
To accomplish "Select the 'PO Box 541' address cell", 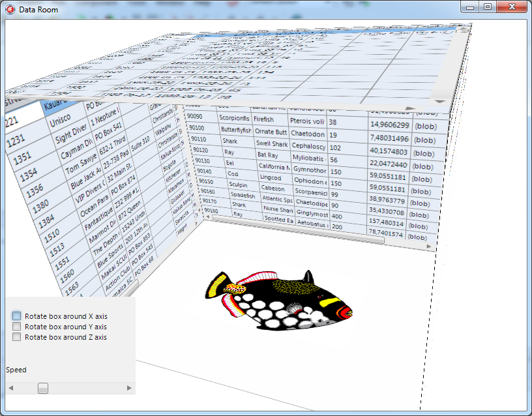I will coord(109,131).
